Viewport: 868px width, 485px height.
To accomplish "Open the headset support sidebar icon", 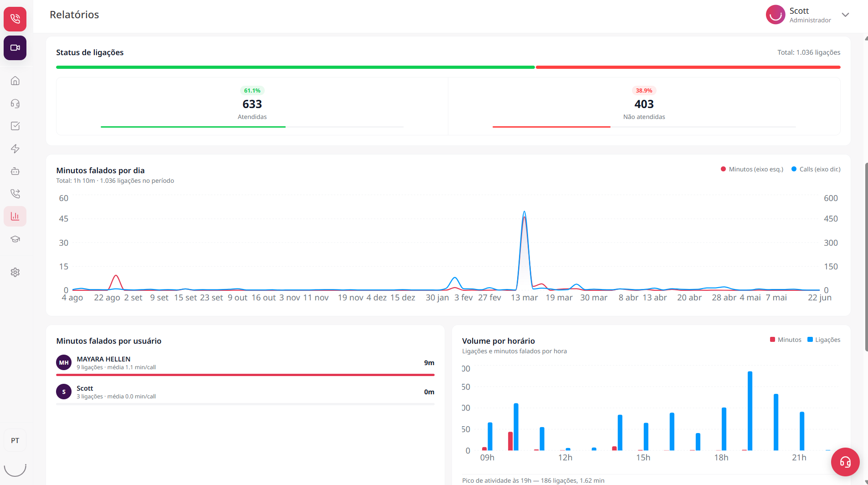I will coord(15,103).
